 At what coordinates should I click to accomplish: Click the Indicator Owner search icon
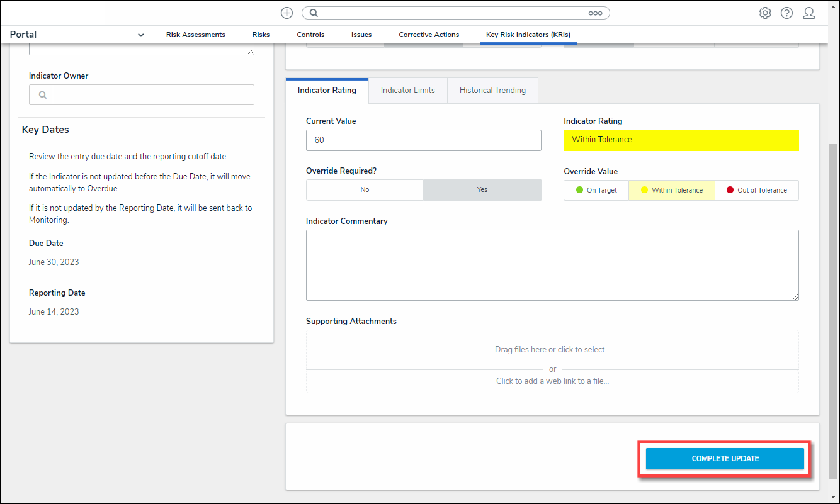click(x=43, y=95)
